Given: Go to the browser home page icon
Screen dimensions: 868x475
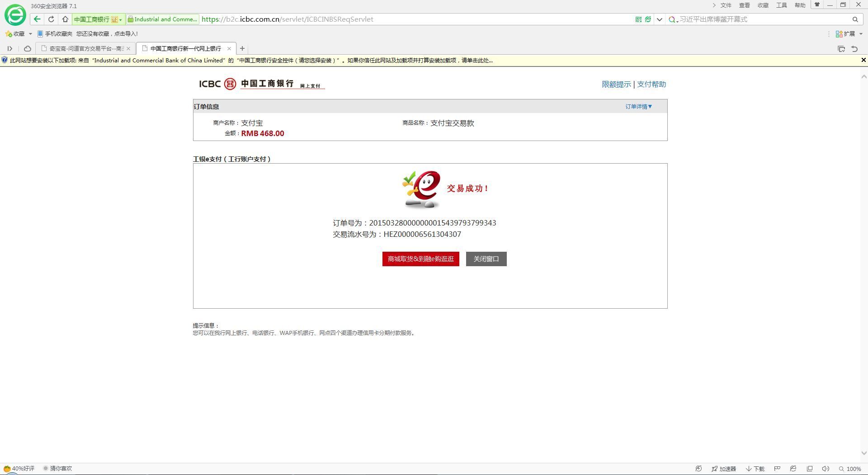Looking at the screenshot, I should (x=65, y=19).
